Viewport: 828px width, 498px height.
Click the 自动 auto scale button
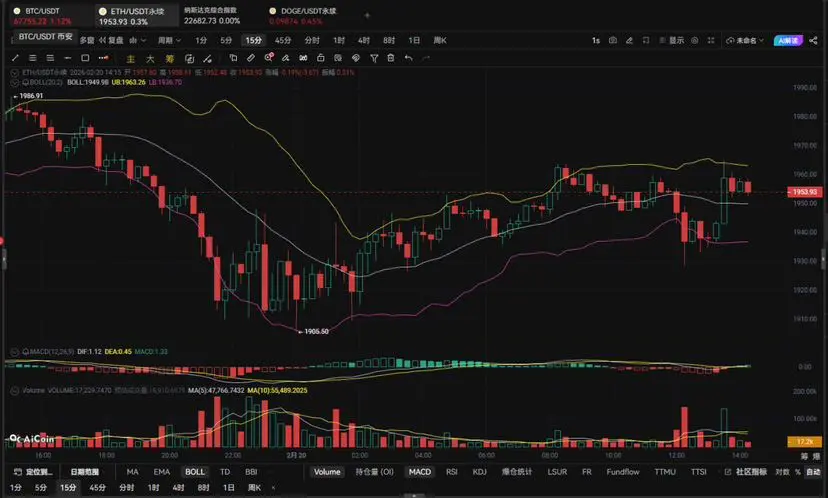(813, 472)
